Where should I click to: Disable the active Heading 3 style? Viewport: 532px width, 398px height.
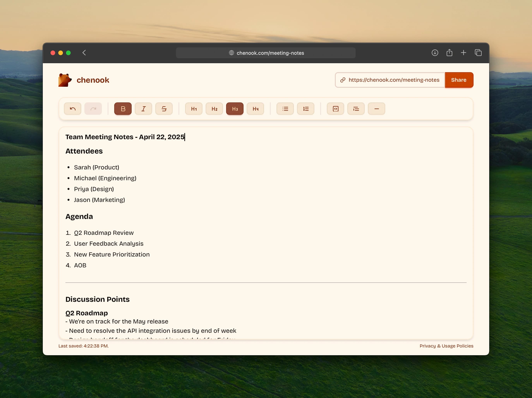pos(235,108)
